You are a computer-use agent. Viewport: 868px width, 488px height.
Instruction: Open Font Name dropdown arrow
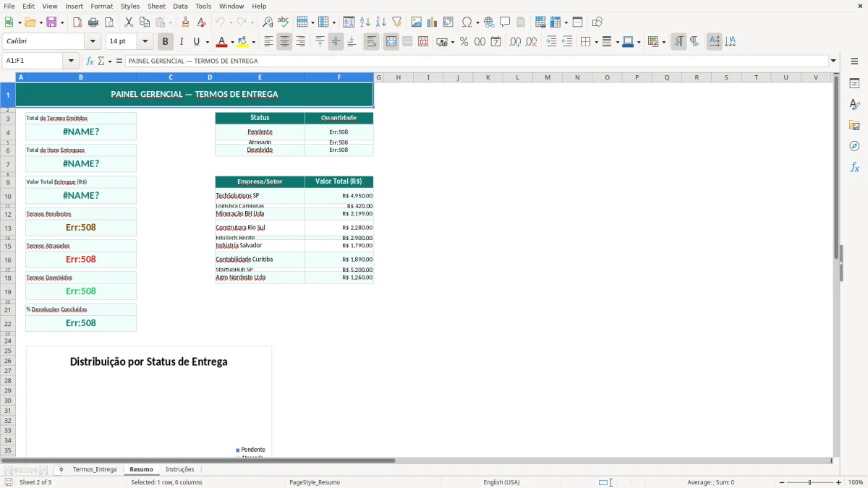pyautogui.click(x=93, y=42)
